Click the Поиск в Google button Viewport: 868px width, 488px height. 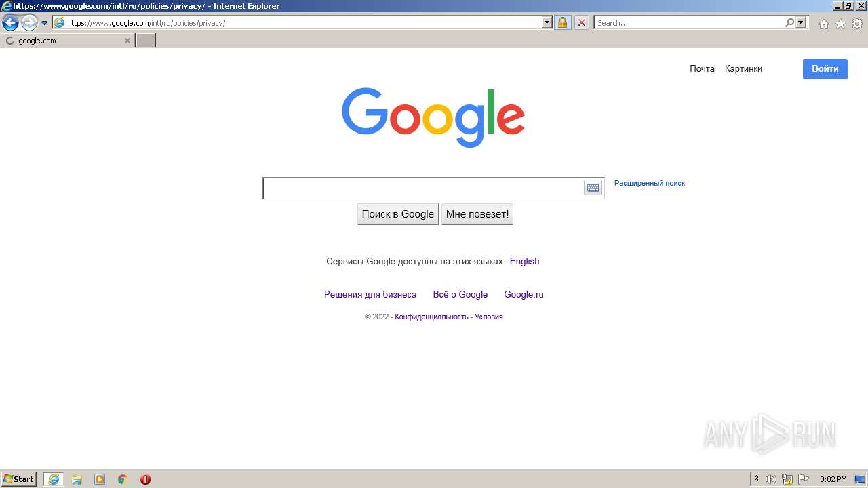pyautogui.click(x=398, y=214)
